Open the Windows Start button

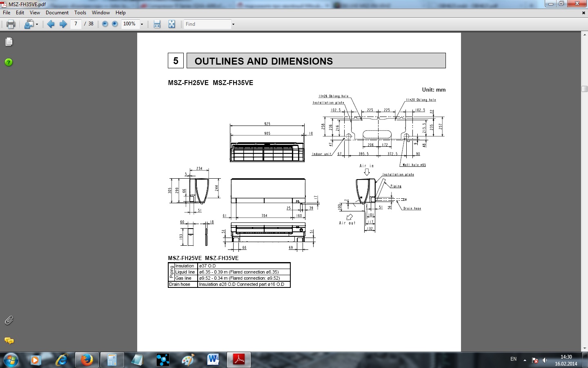tap(11, 360)
